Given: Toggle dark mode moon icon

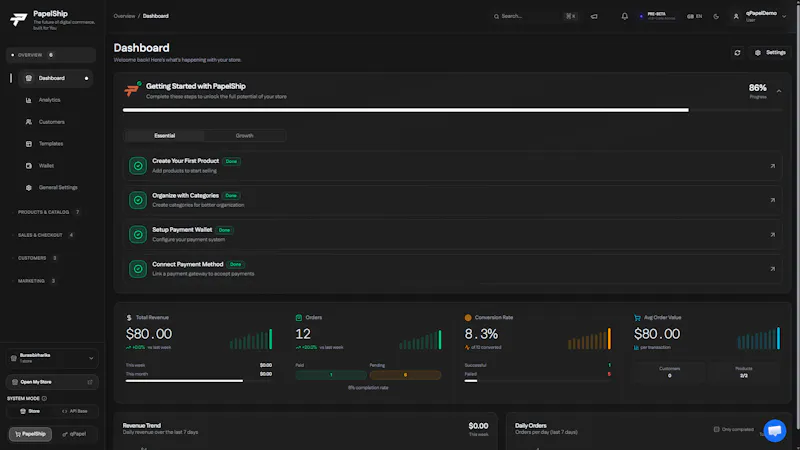Looking at the screenshot, I should click(x=716, y=16).
